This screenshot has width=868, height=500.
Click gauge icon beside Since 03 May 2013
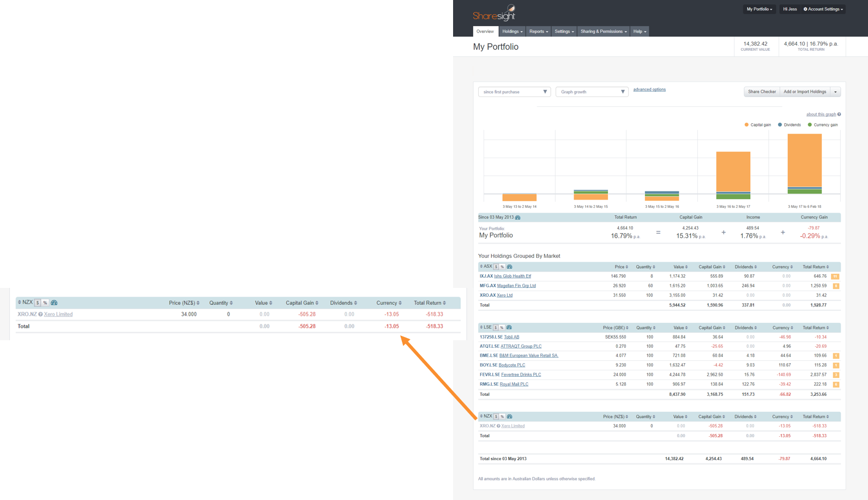coord(517,218)
